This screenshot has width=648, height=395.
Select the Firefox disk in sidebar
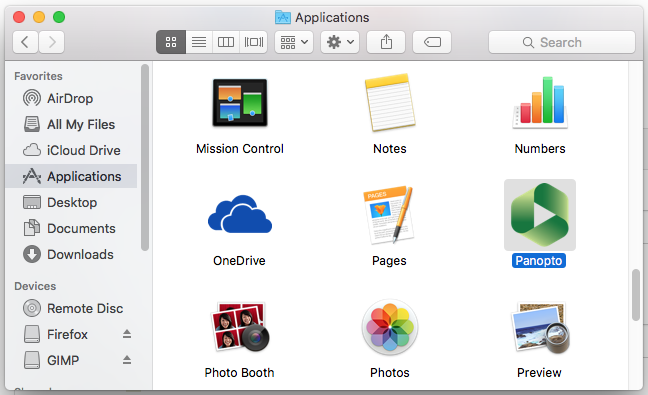(71, 334)
